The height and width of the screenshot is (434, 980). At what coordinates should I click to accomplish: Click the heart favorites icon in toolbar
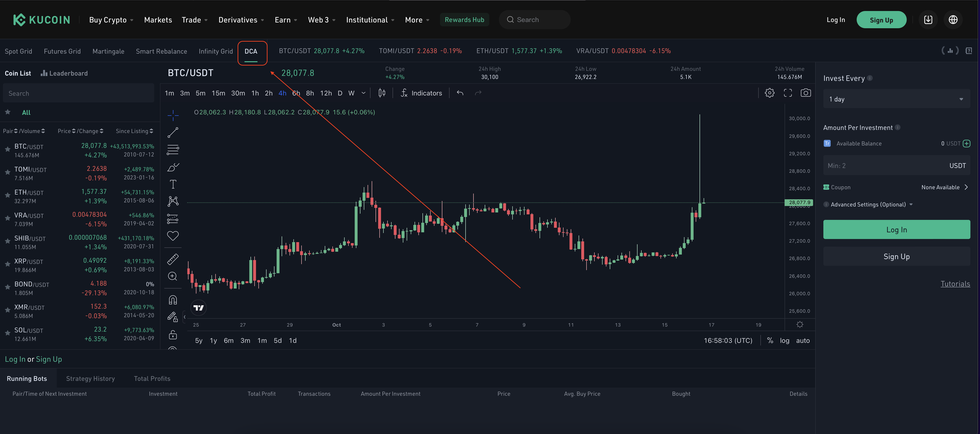tap(173, 236)
